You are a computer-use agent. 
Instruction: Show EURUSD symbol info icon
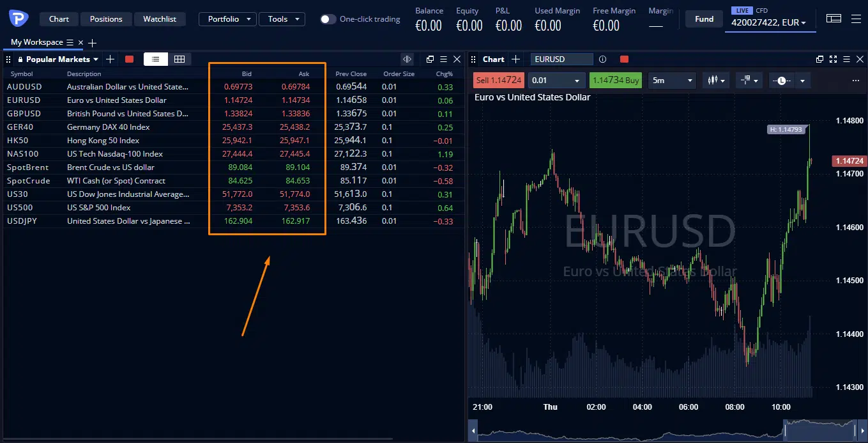pos(602,59)
